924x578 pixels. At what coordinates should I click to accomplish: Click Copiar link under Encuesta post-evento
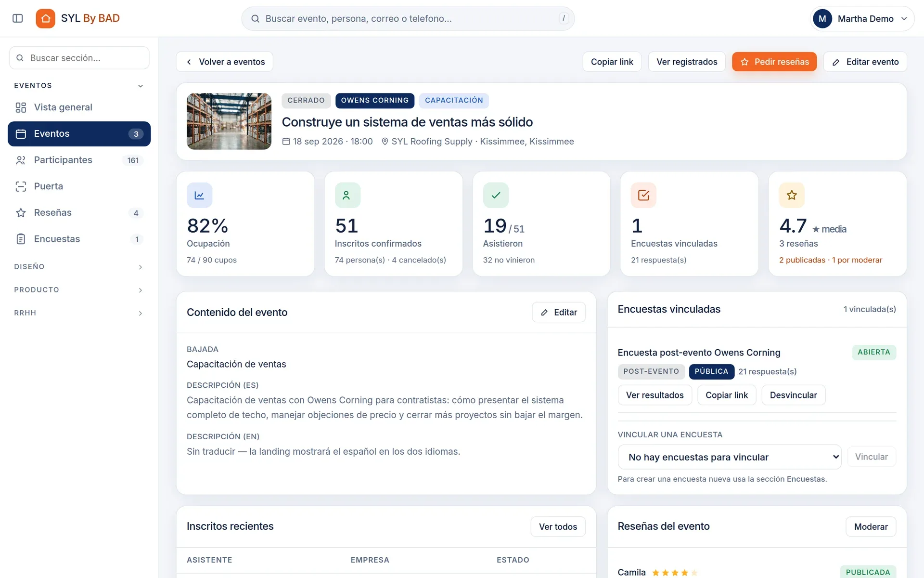(x=727, y=395)
